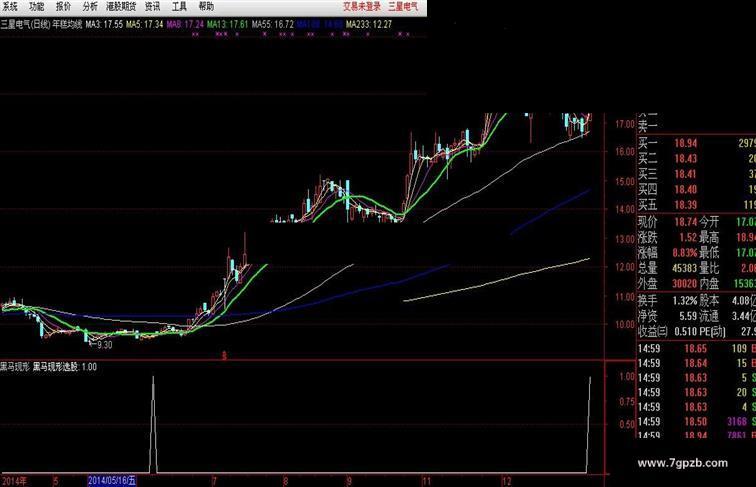Click the MA8: 17.24 indicator value

coord(185,24)
